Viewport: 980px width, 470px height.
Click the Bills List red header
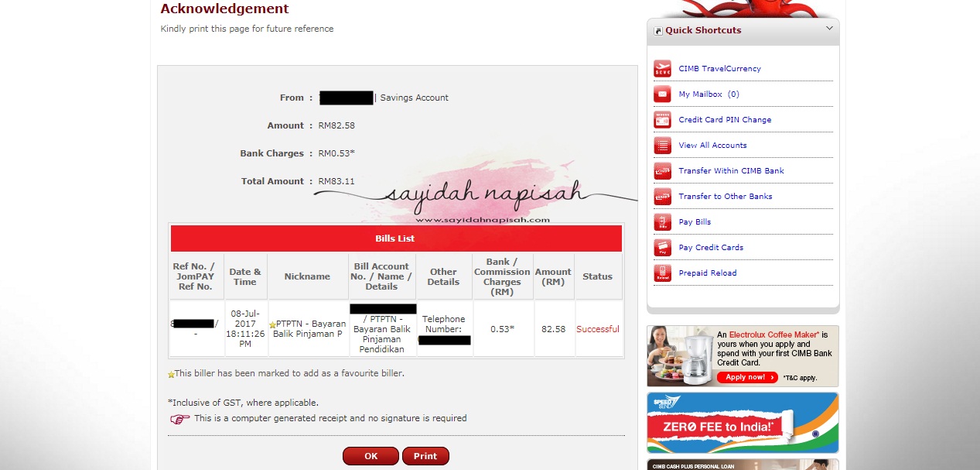(396, 238)
